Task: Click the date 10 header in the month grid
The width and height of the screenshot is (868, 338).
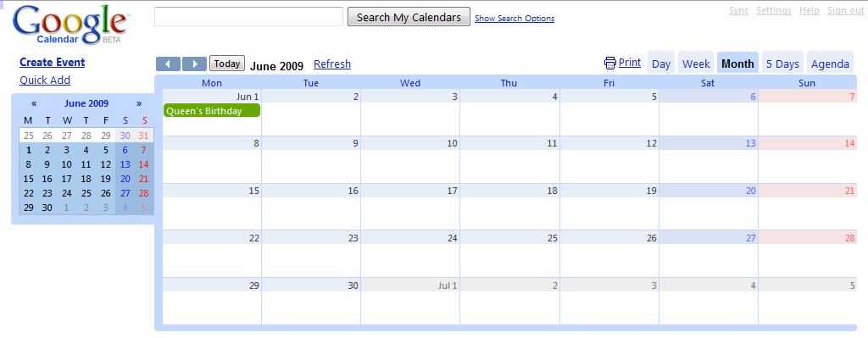Action: (x=453, y=143)
